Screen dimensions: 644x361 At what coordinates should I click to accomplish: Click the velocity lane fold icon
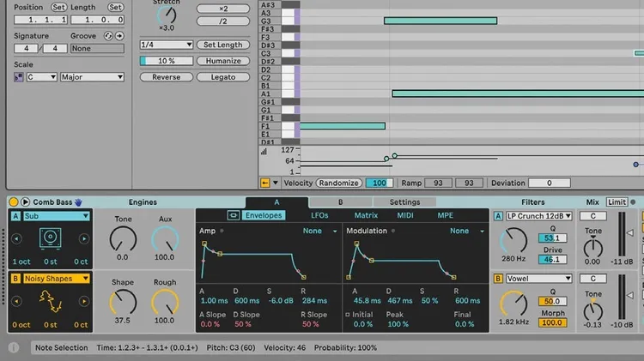point(265,183)
